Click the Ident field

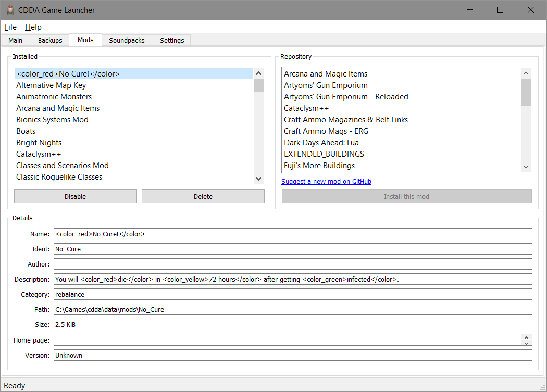(293, 249)
